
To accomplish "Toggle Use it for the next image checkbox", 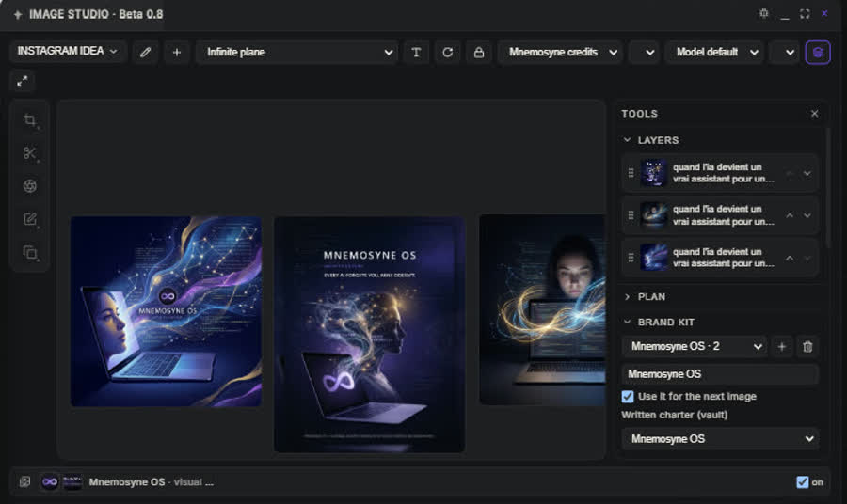I will click(x=627, y=397).
